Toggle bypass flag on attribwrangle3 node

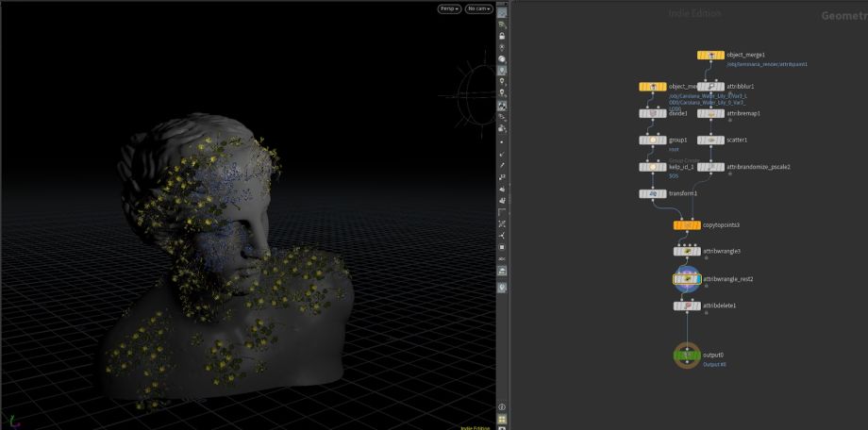[x=676, y=252]
